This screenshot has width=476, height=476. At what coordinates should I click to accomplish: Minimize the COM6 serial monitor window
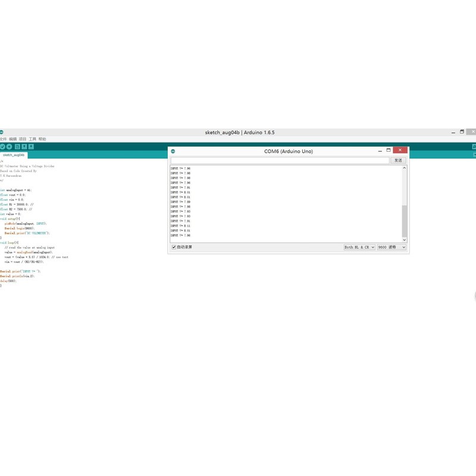tap(380, 151)
